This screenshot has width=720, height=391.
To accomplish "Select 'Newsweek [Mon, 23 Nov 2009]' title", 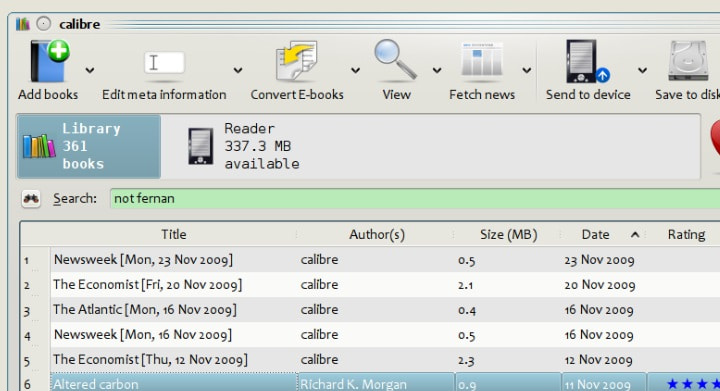I will click(143, 260).
